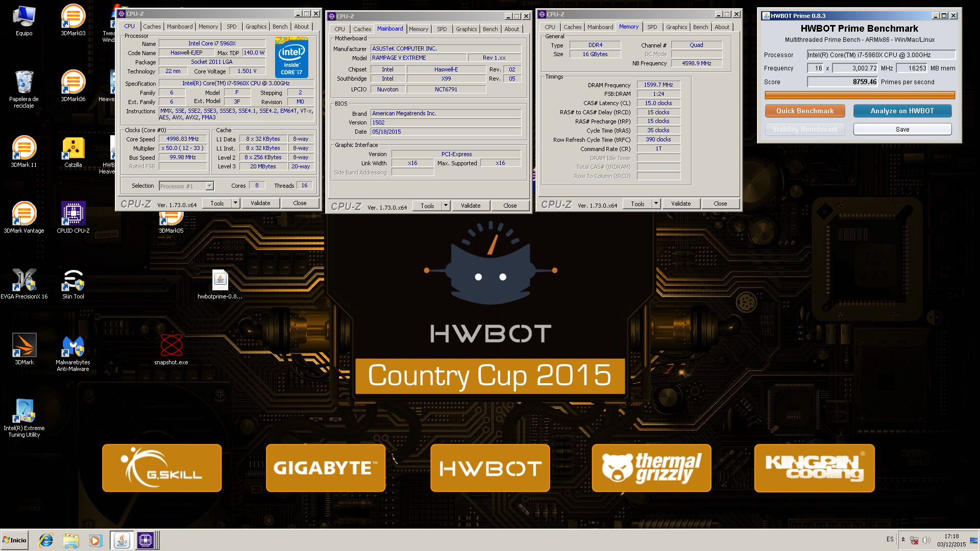Show hidden tray icons arrow
980x551 pixels.
point(903,540)
